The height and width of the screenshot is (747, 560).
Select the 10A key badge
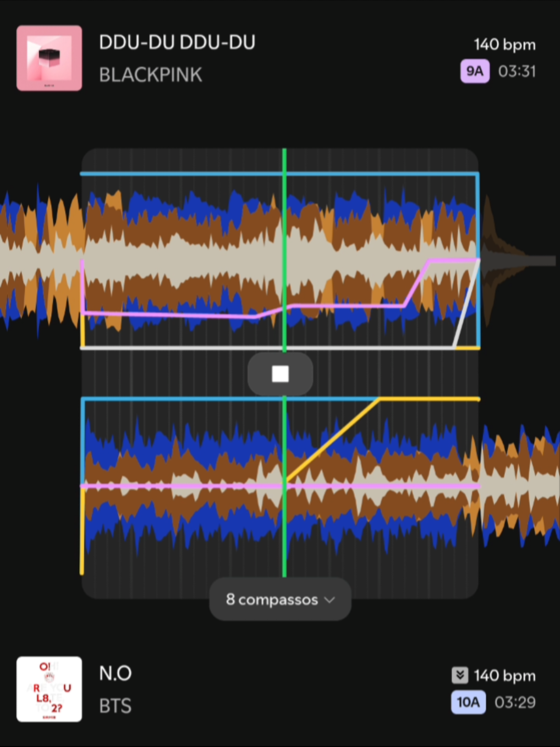(x=468, y=702)
